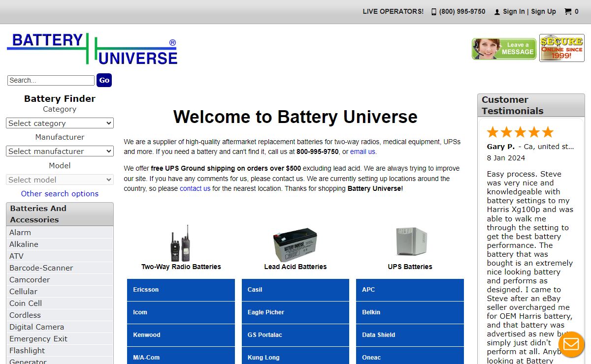591x364 pixels.
Task: Open the orange live chat bubble
Action: coord(571,344)
